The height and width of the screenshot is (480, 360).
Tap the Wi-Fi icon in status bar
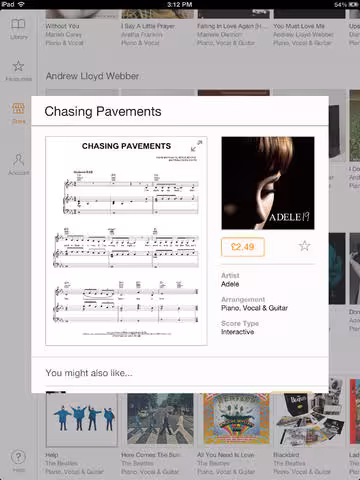click(21, 4)
